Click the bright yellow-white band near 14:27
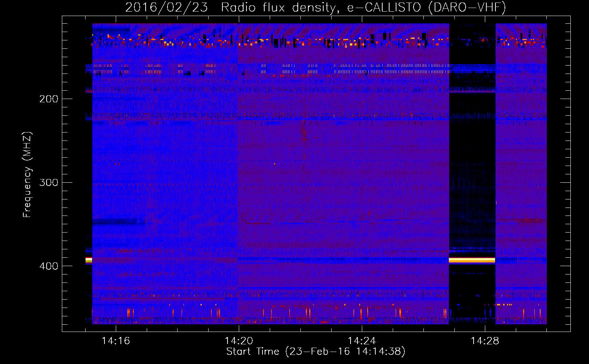 [x=472, y=260]
